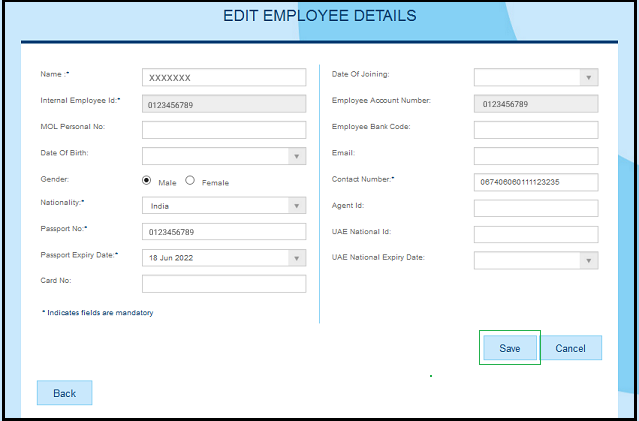This screenshot has height=421, width=639.
Task: Expand the Nationality dropdown showing India
Action: (x=224, y=206)
